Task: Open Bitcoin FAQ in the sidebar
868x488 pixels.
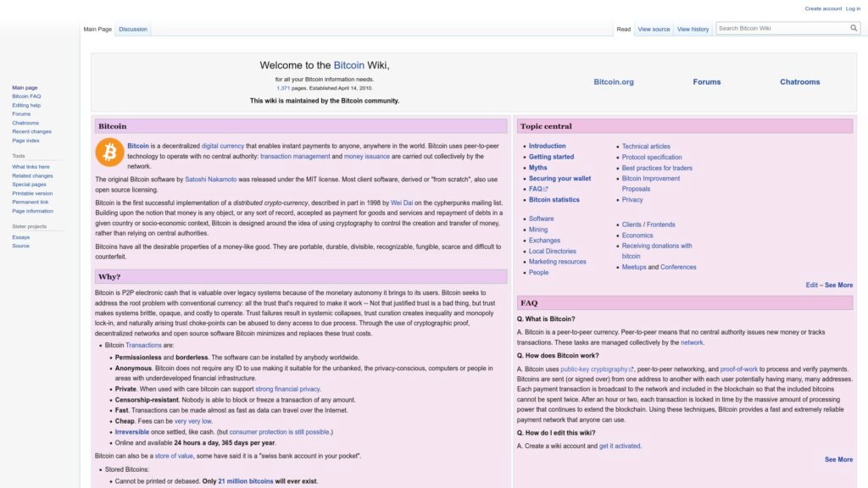Action: (x=26, y=97)
